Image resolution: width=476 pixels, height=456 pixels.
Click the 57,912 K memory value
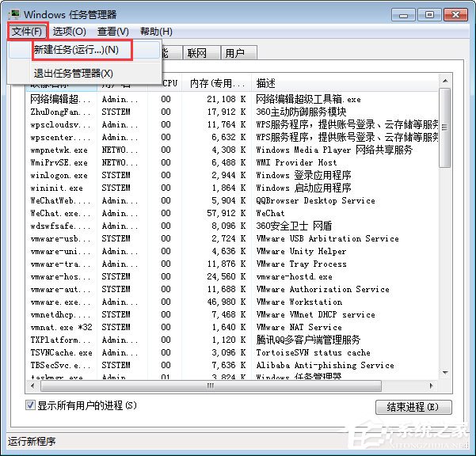click(x=227, y=213)
